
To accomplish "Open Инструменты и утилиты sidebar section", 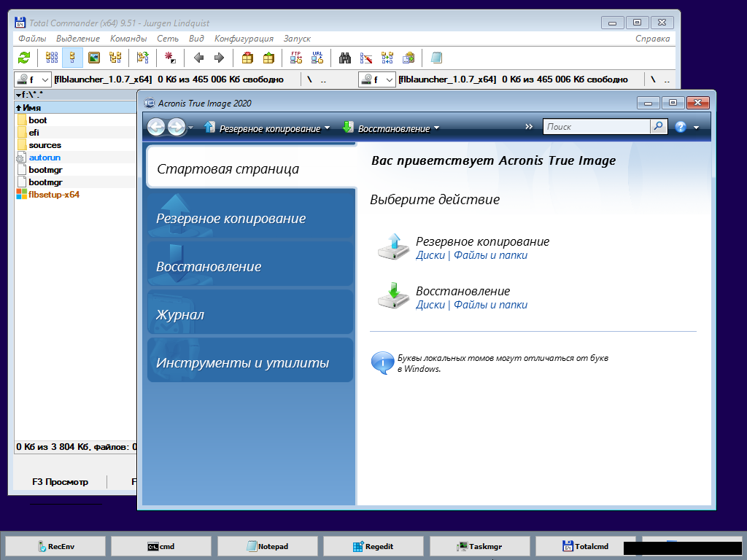I will tap(250, 362).
